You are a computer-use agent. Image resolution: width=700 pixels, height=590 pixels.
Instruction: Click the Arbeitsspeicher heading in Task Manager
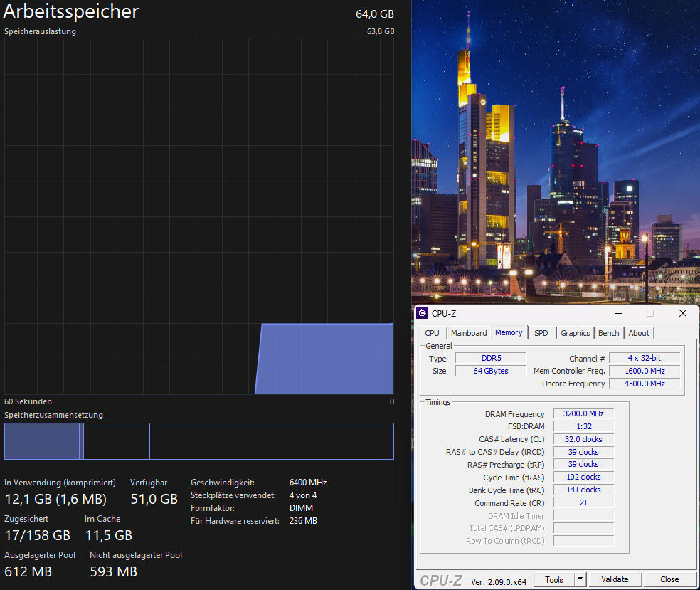(x=71, y=11)
